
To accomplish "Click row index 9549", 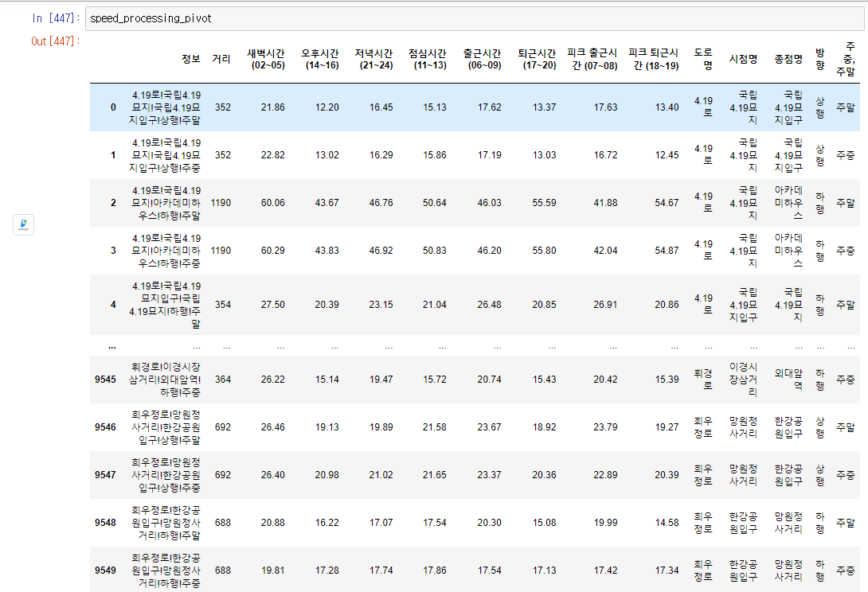I will [106, 570].
